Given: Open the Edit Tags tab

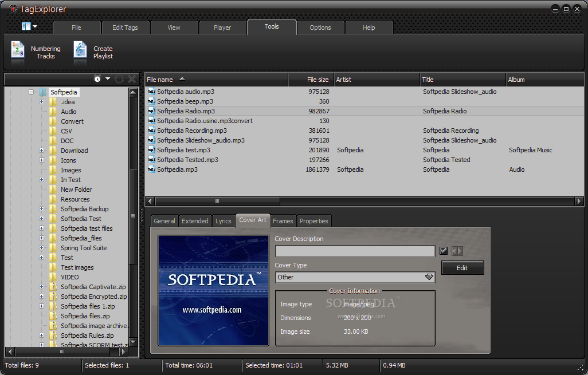Looking at the screenshot, I should (x=126, y=27).
